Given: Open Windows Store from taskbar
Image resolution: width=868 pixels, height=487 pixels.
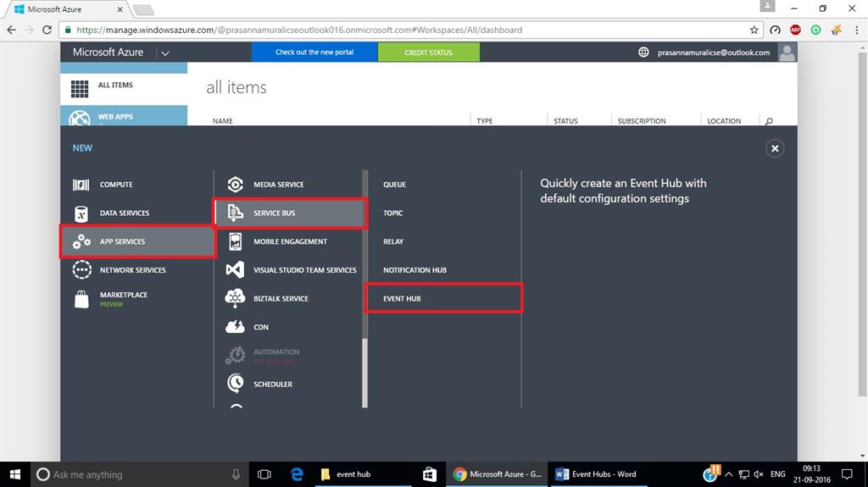Looking at the screenshot, I should [x=429, y=474].
